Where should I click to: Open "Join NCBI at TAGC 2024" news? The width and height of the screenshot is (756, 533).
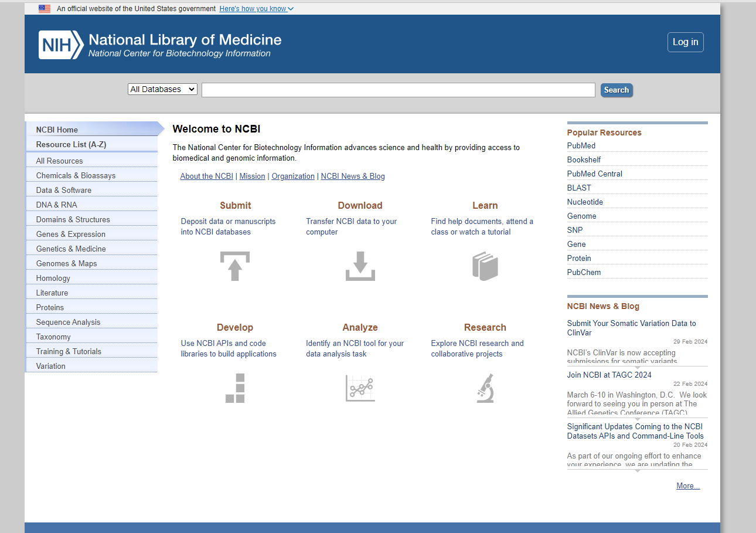pyautogui.click(x=609, y=375)
